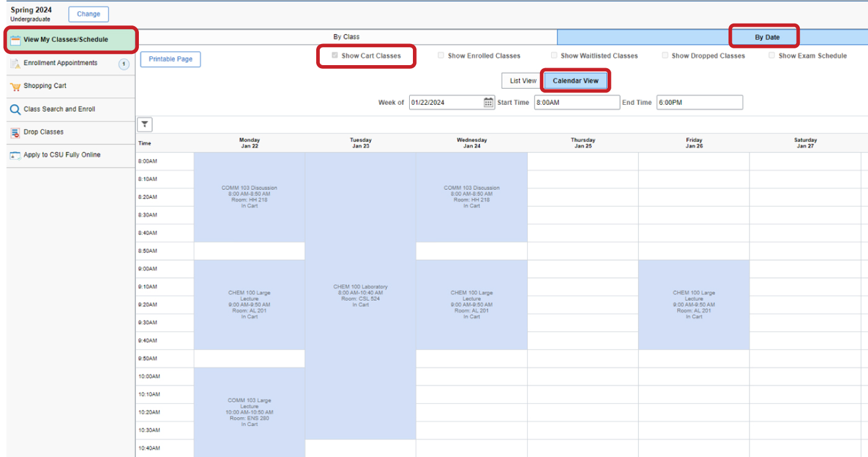Toggle Show Cart Classes checkbox
The width and height of the screenshot is (868, 457).
pos(335,56)
